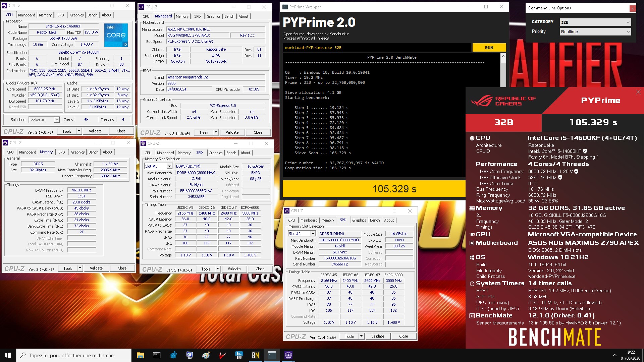This screenshot has height=362, width=644.
Task: Click Close in Slot #2 SPD window
Action: pos(404,336)
